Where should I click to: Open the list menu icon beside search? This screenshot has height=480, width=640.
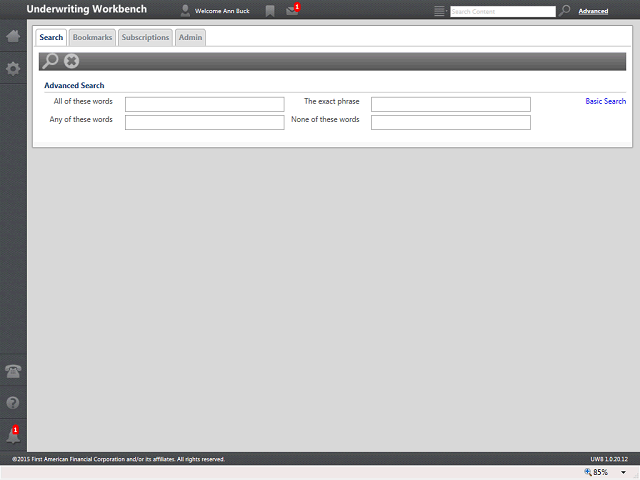[x=440, y=11]
